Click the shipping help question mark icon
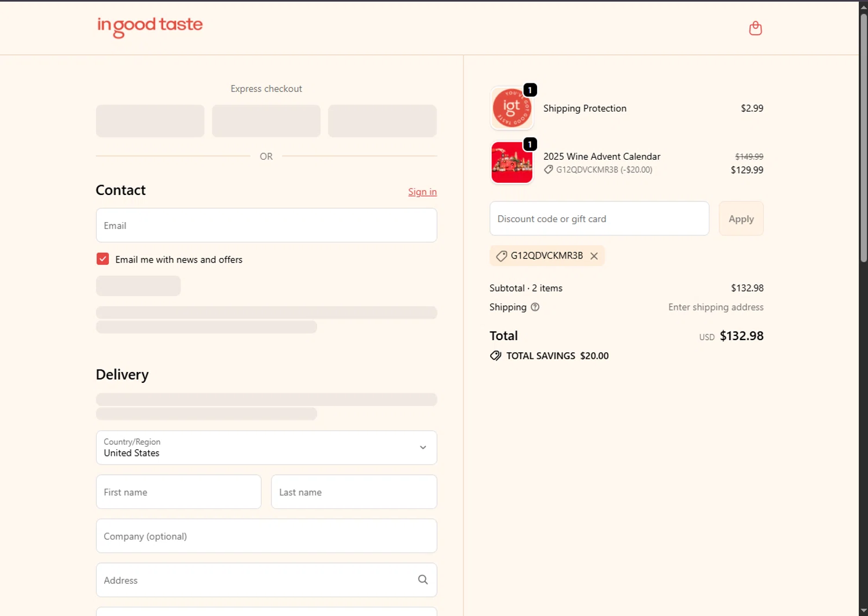Viewport: 868px width, 616px height. 535,307
